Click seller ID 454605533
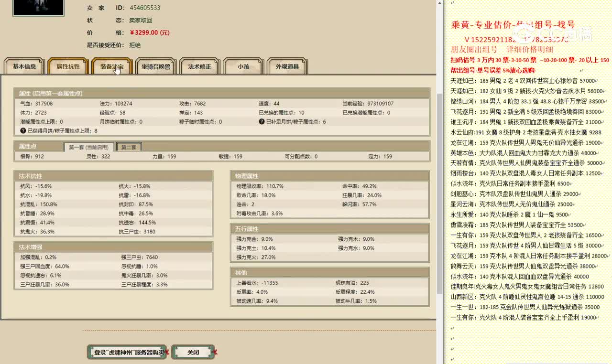612x364 pixels. 145,8
